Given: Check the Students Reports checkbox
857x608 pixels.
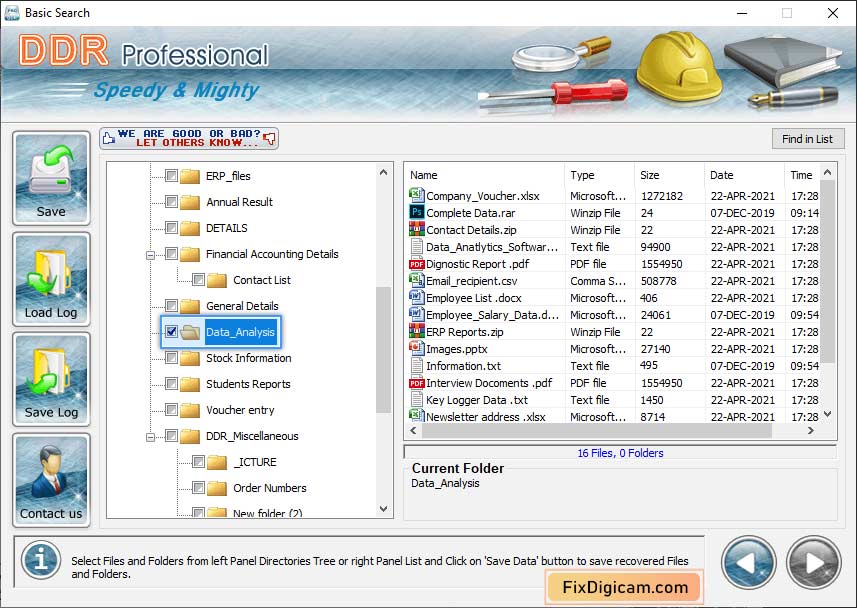Looking at the screenshot, I should pyautogui.click(x=171, y=384).
